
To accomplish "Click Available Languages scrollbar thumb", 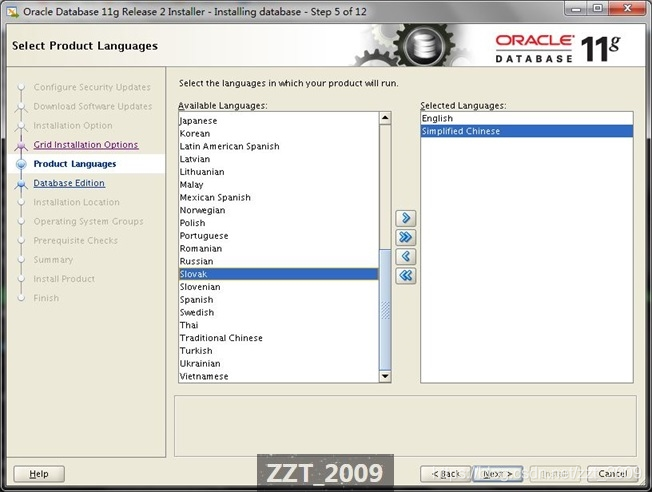I will [385, 310].
